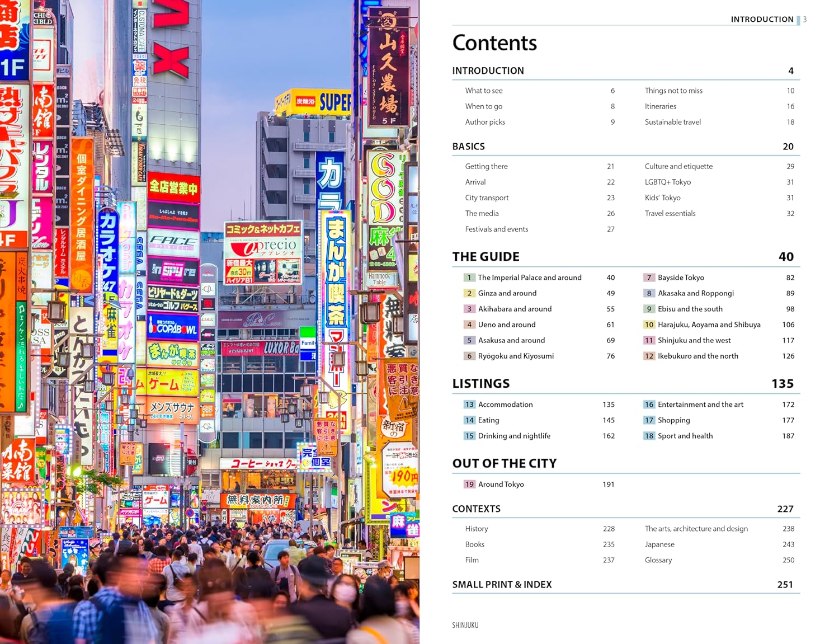Click the OUT OF THE CITY heading
The height and width of the screenshot is (644, 839).
tap(504, 464)
